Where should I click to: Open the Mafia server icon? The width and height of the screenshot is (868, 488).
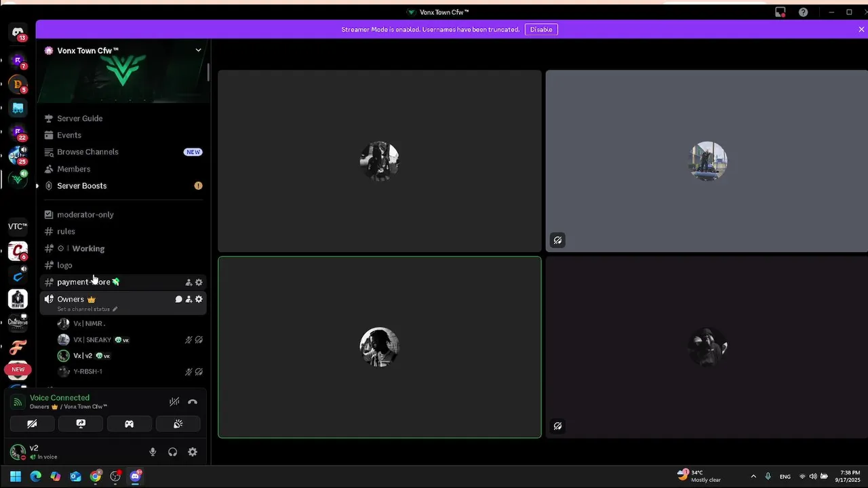tap(18, 298)
